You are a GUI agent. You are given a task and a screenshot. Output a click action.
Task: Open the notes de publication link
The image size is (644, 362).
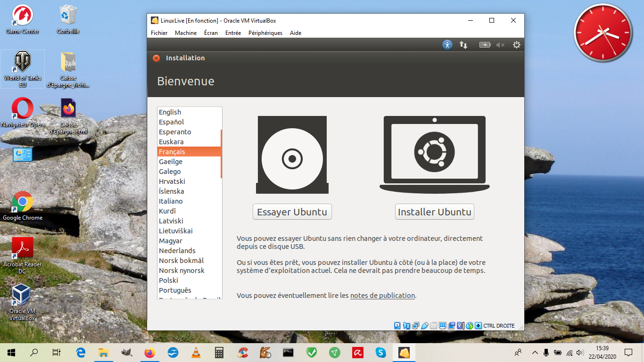click(x=382, y=296)
